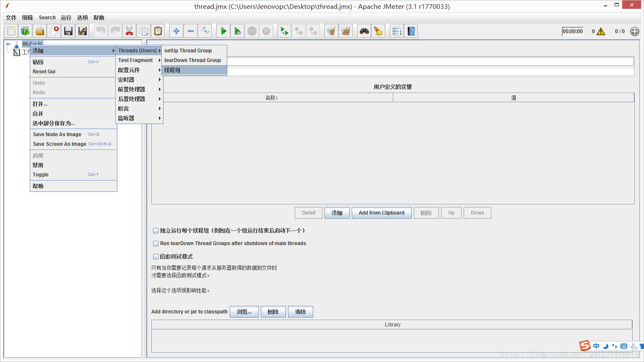The image size is (644, 362).
Task: Enable Run tearDown Thread Groups after shutdown checkbox
Action: pyautogui.click(x=156, y=243)
